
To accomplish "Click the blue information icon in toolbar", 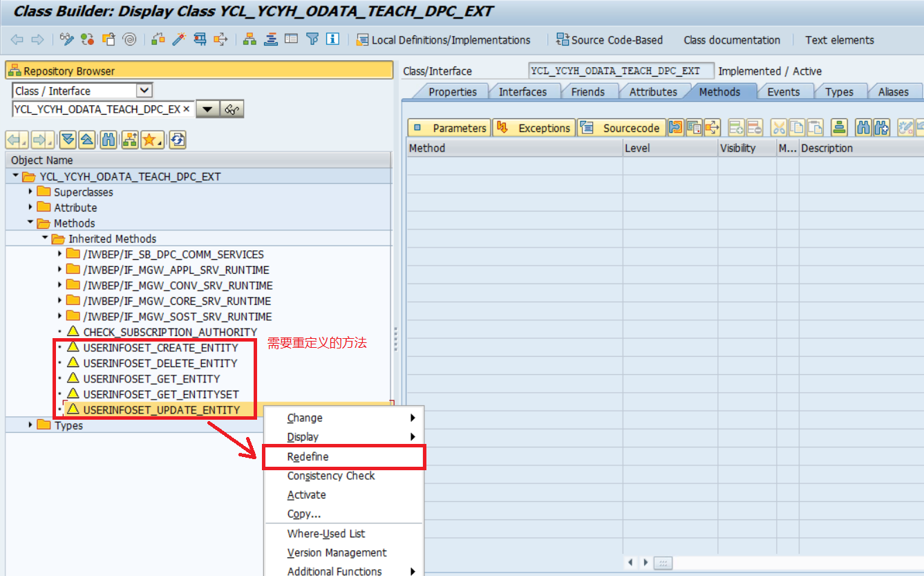I will pyautogui.click(x=332, y=39).
